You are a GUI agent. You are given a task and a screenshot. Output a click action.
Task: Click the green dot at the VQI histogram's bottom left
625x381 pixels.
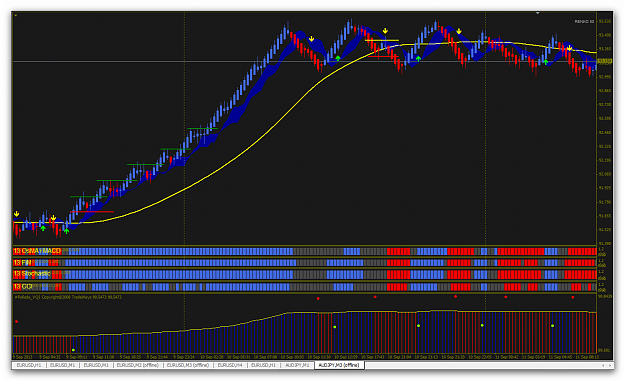point(73,350)
